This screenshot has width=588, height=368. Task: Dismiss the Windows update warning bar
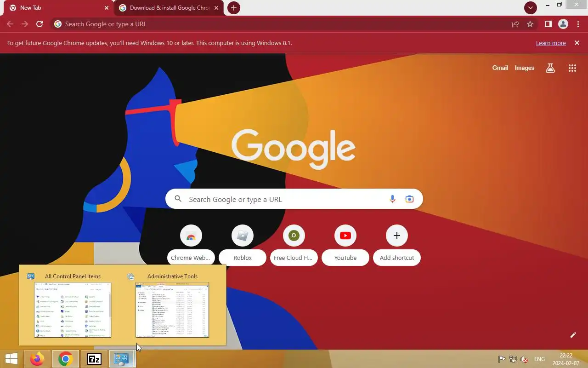pyautogui.click(x=577, y=43)
